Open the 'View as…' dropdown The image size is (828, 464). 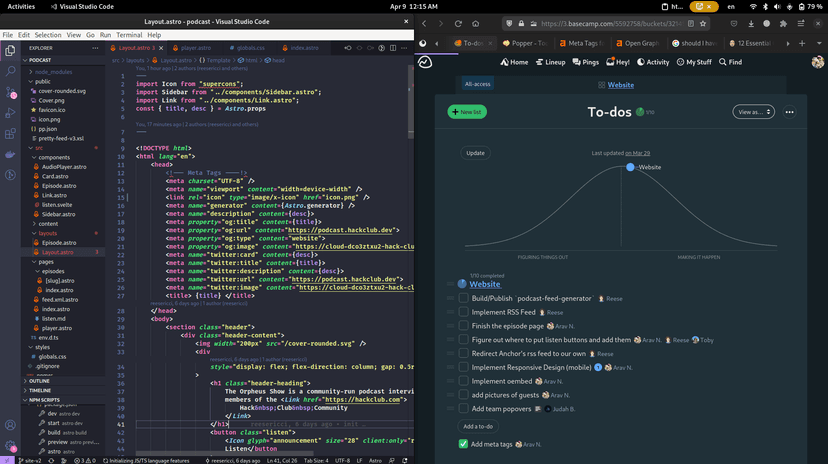(x=753, y=112)
